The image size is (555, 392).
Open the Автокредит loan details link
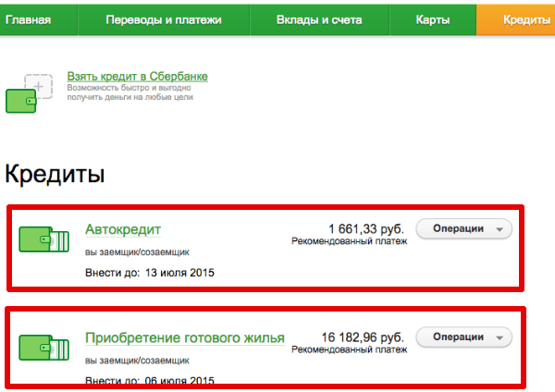(123, 229)
